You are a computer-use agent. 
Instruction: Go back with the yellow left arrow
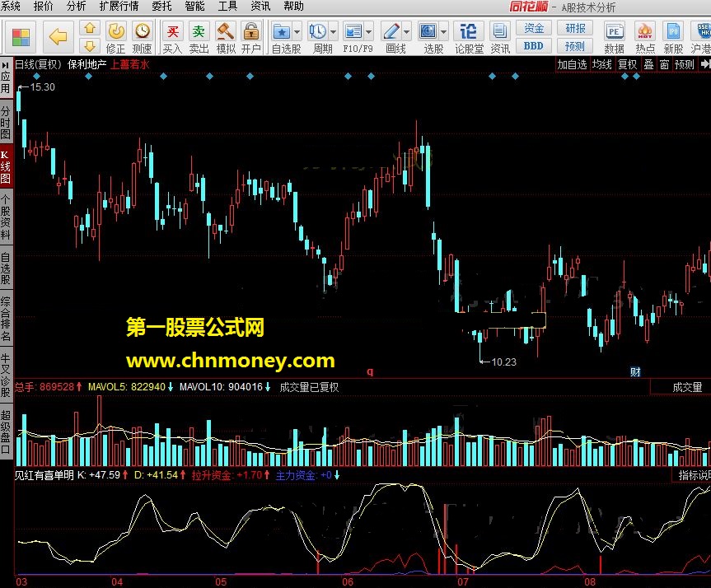pyautogui.click(x=58, y=37)
